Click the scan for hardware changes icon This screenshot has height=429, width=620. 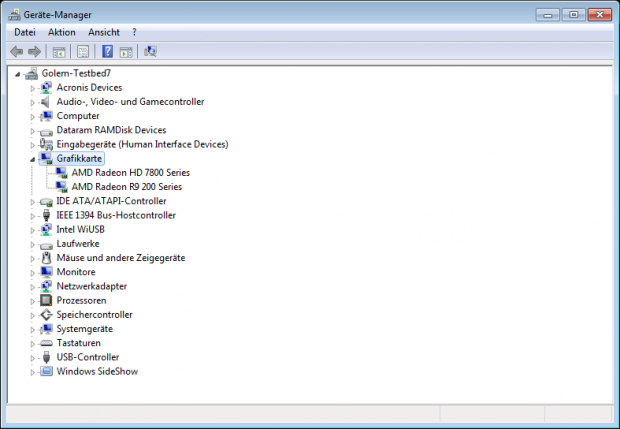150,51
